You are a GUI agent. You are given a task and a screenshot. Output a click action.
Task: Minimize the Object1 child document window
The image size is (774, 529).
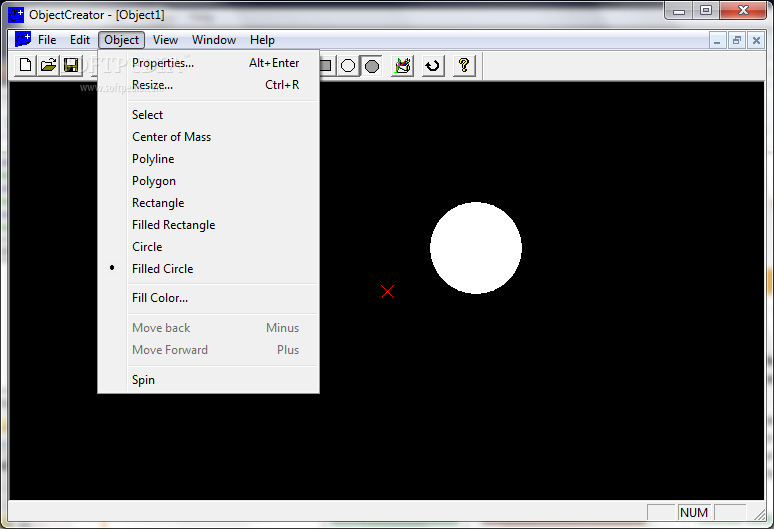(x=717, y=40)
